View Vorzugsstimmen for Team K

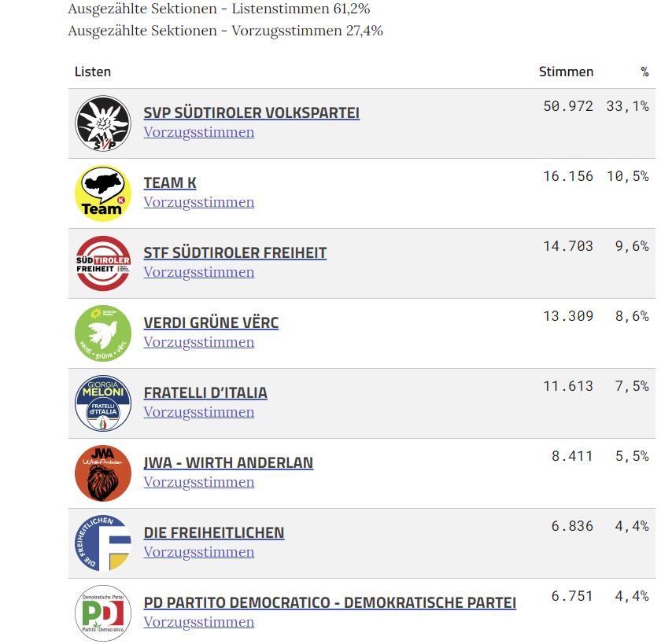[199, 202]
